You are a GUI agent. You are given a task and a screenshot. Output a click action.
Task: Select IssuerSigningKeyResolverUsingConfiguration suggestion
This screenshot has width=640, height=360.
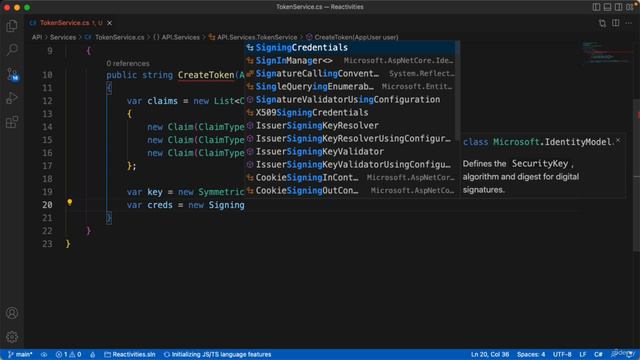coord(350,139)
